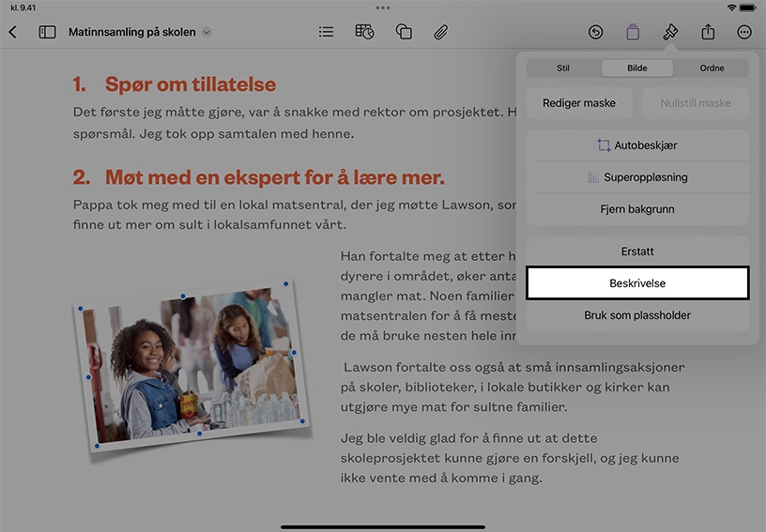Tap Bruk som plassholder
This screenshot has width=766, height=532.
point(637,315)
